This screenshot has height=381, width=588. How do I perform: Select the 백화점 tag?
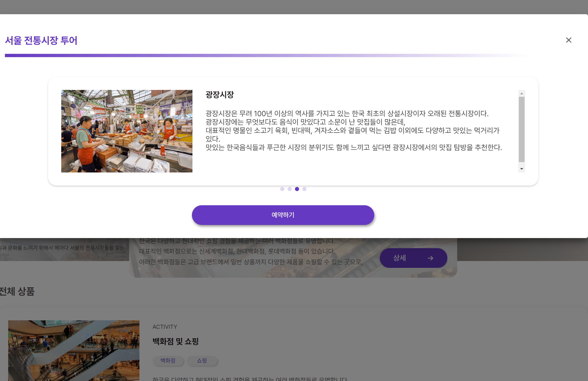168,361
